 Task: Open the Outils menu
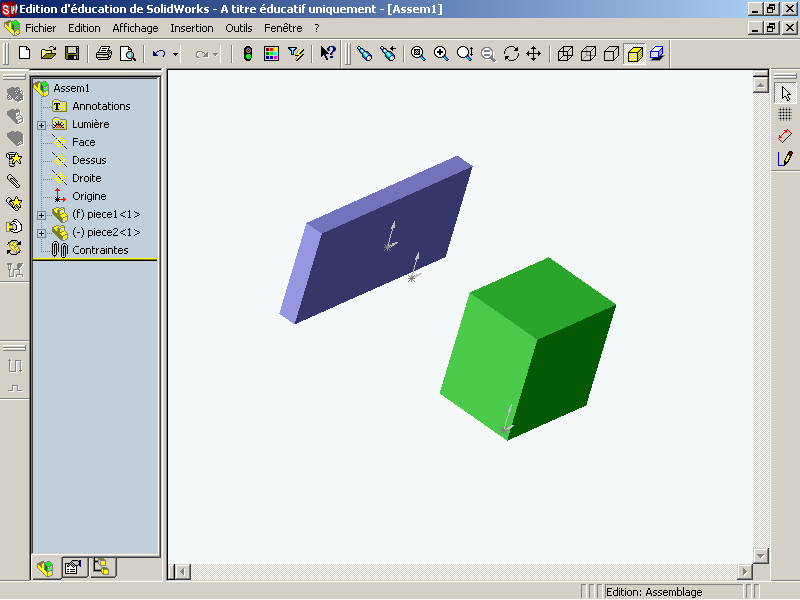(239, 28)
